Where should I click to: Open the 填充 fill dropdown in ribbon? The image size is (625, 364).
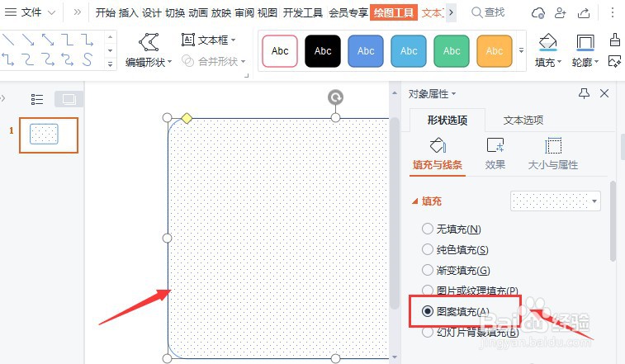click(548, 51)
